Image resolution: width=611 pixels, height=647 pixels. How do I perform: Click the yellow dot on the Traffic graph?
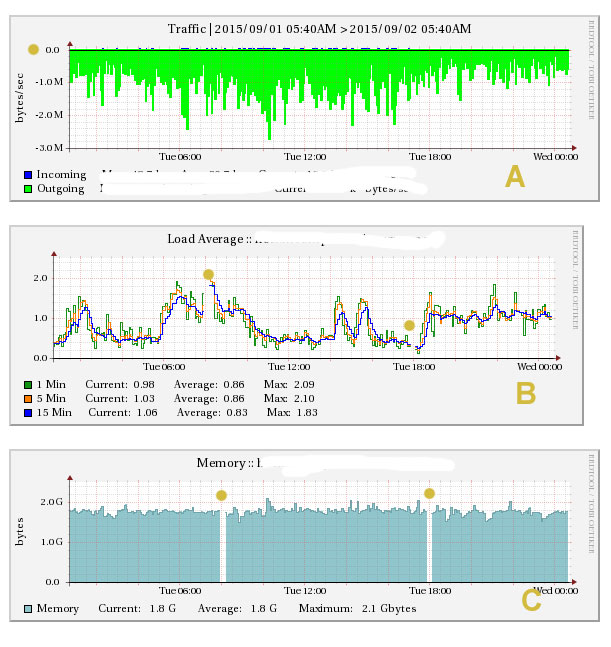[x=34, y=49]
